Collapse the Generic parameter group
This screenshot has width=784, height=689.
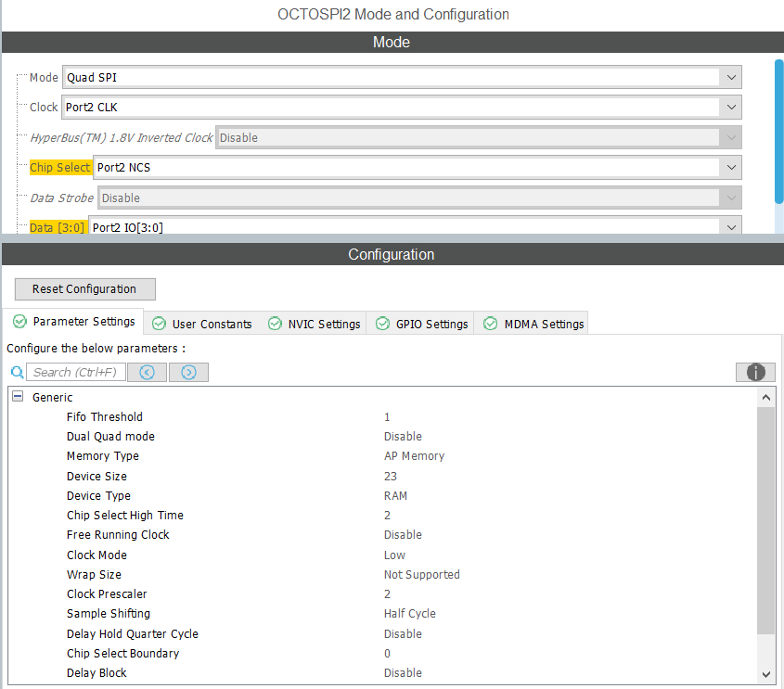(x=18, y=397)
